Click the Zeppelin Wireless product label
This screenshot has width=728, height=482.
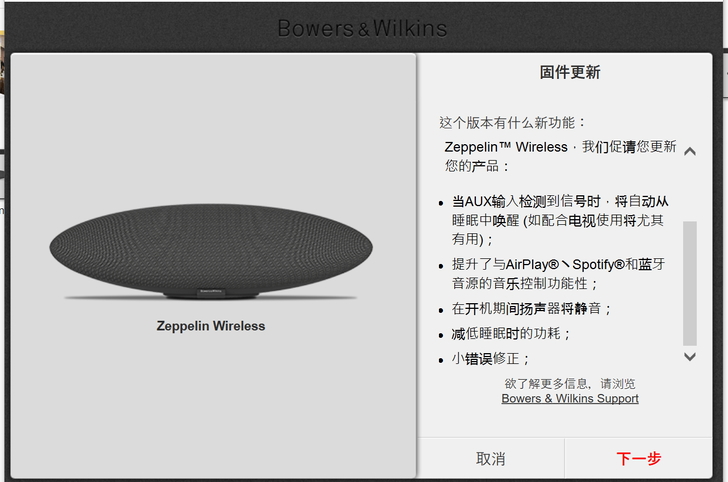click(211, 326)
